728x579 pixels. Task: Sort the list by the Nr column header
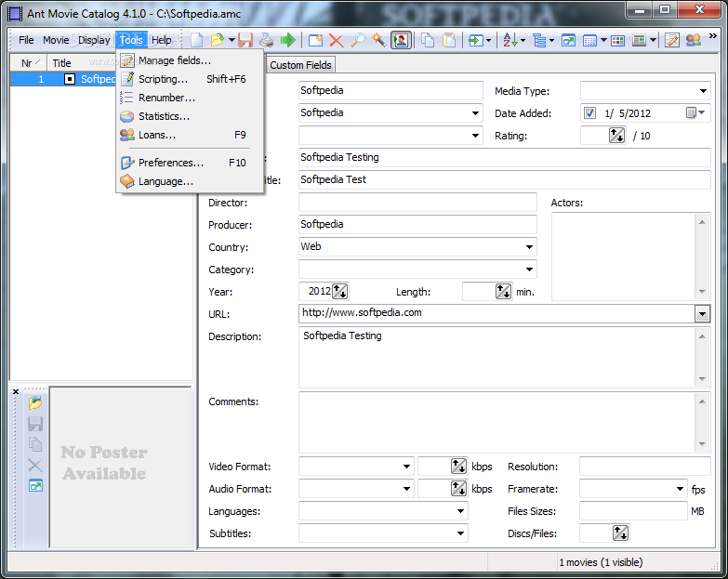29,63
